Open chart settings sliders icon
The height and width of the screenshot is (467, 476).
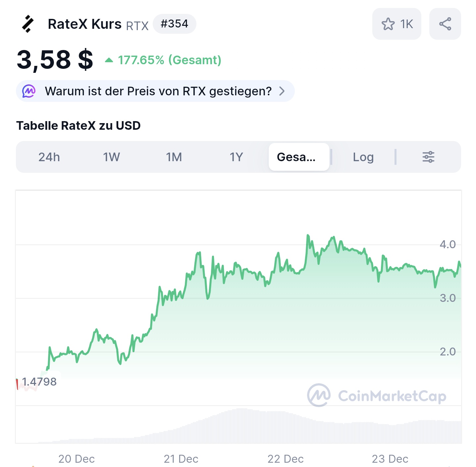point(428,157)
